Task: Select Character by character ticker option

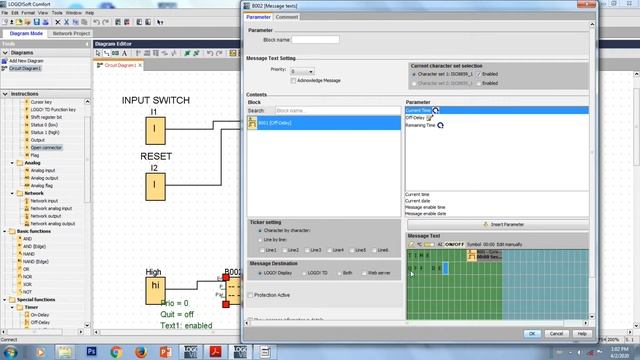Action: 260,231
